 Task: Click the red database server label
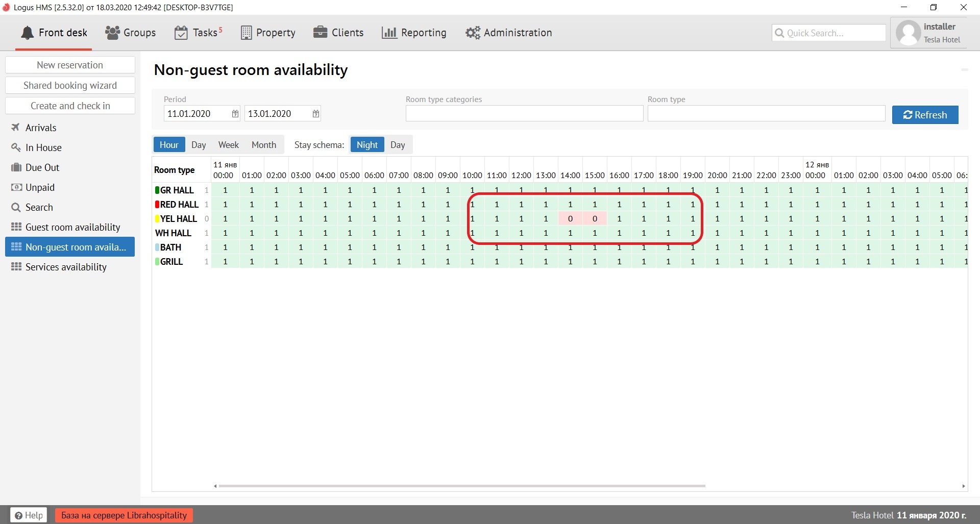pos(124,515)
